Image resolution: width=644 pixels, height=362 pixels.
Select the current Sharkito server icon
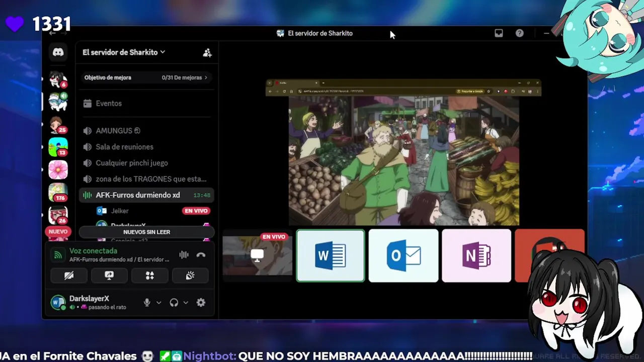pyautogui.click(x=58, y=102)
